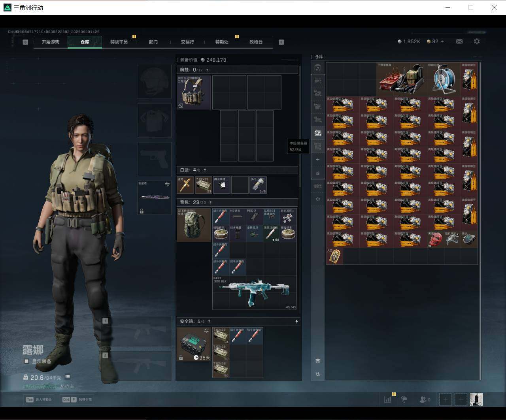Screen dimensions: 506x420
Task: Open warehouse sidebar gear settings
Action: coord(318,199)
